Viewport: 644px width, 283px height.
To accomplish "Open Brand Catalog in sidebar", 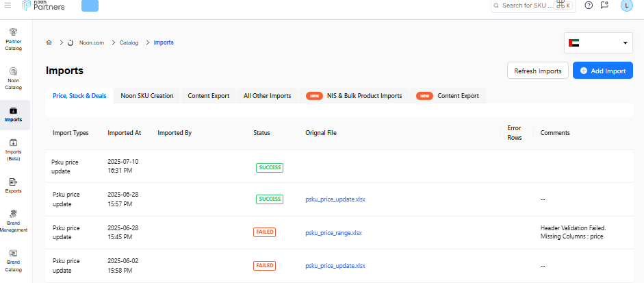I will click(13, 261).
